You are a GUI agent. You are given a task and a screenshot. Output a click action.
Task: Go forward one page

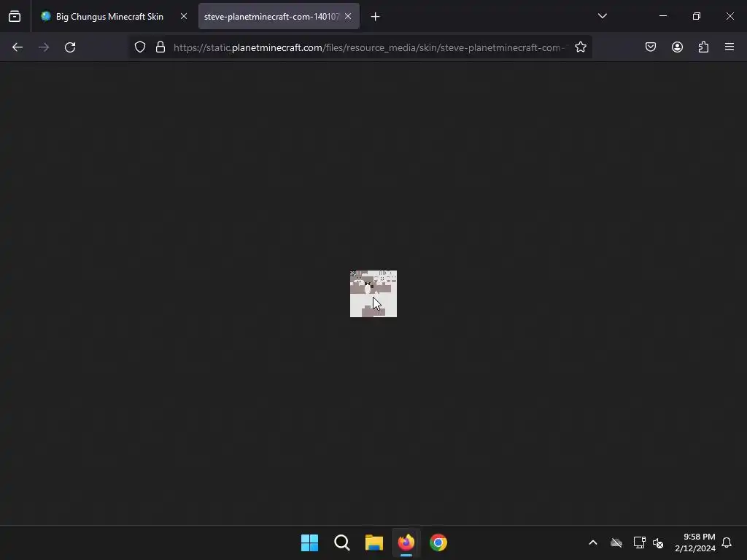pos(44,47)
